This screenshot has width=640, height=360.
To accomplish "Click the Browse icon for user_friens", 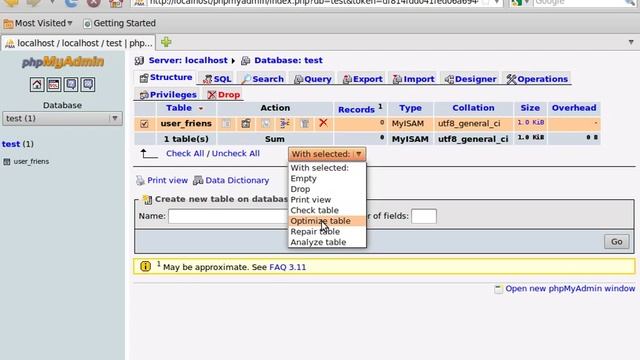I will coord(227,123).
